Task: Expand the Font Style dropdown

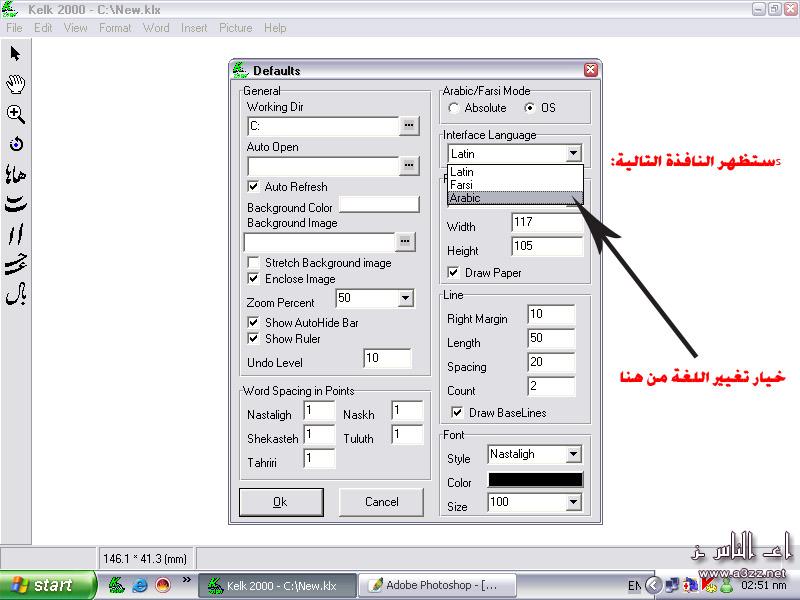Action: coord(573,454)
